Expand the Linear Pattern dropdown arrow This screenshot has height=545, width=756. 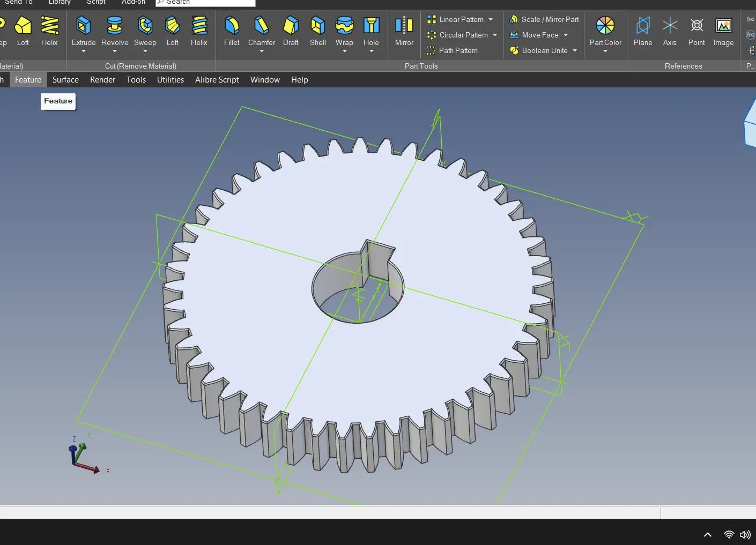pos(491,20)
